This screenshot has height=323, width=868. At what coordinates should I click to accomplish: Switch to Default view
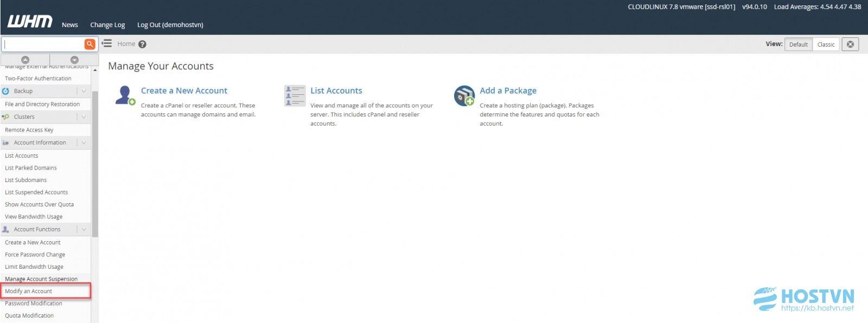(x=799, y=44)
